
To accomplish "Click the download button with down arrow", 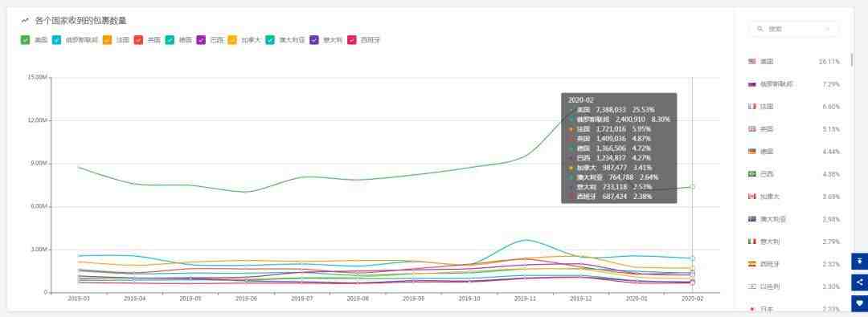I will (859, 261).
